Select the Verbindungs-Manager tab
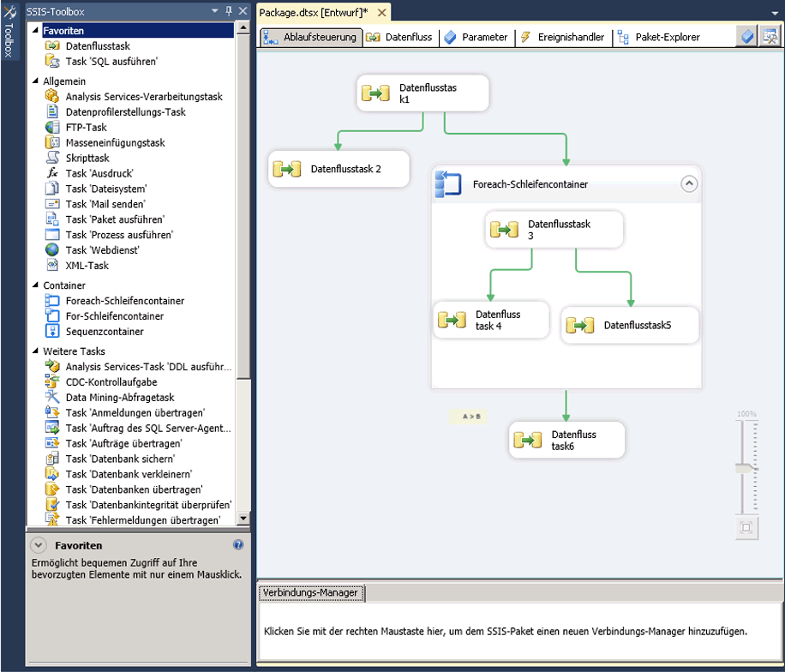785x672 pixels. click(x=312, y=592)
